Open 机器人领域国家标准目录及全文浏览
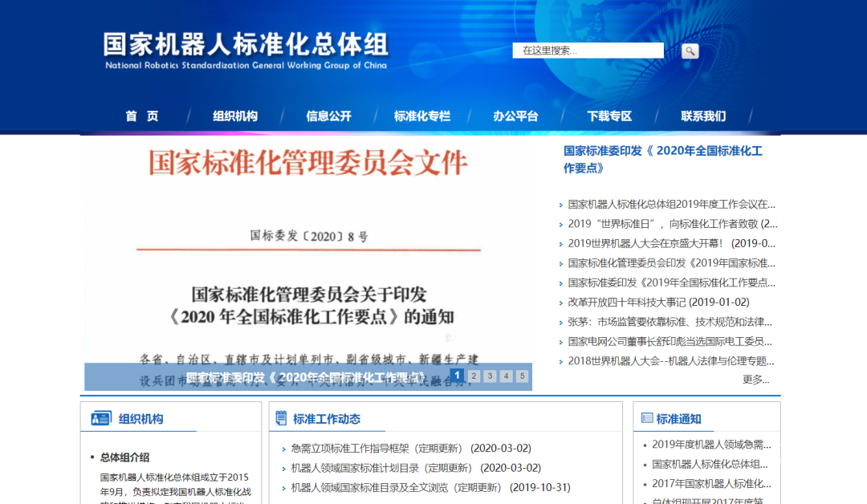The width and height of the screenshot is (867, 504). (x=431, y=487)
